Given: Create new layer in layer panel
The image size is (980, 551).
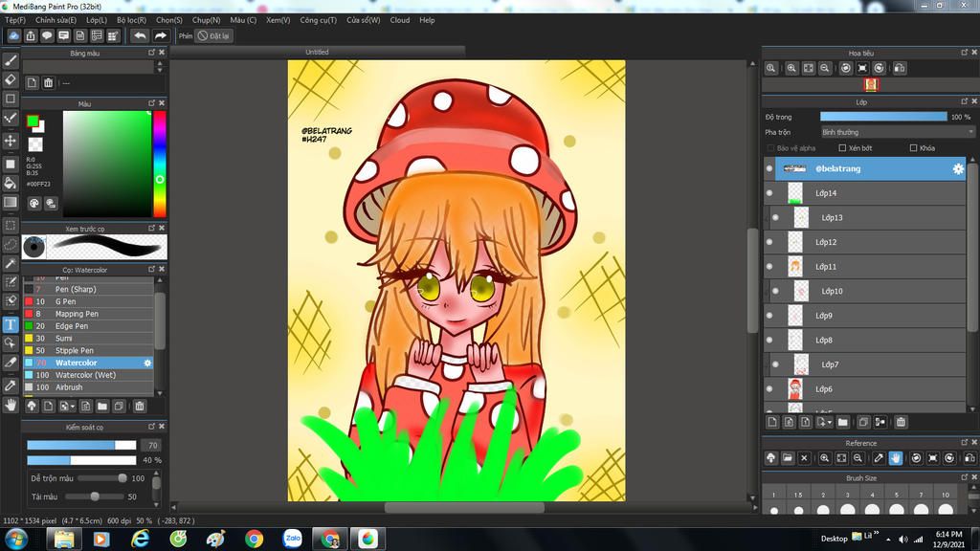Looking at the screenshot, I should (772, 422).
